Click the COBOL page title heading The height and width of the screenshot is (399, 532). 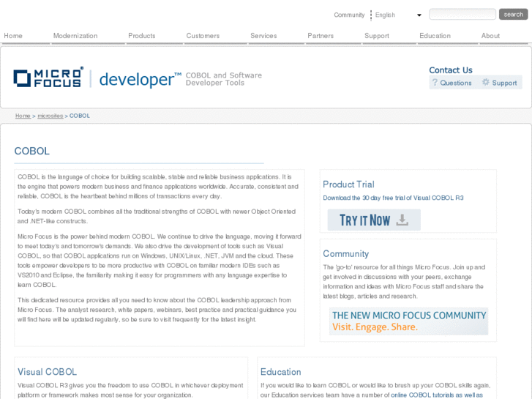32,151
